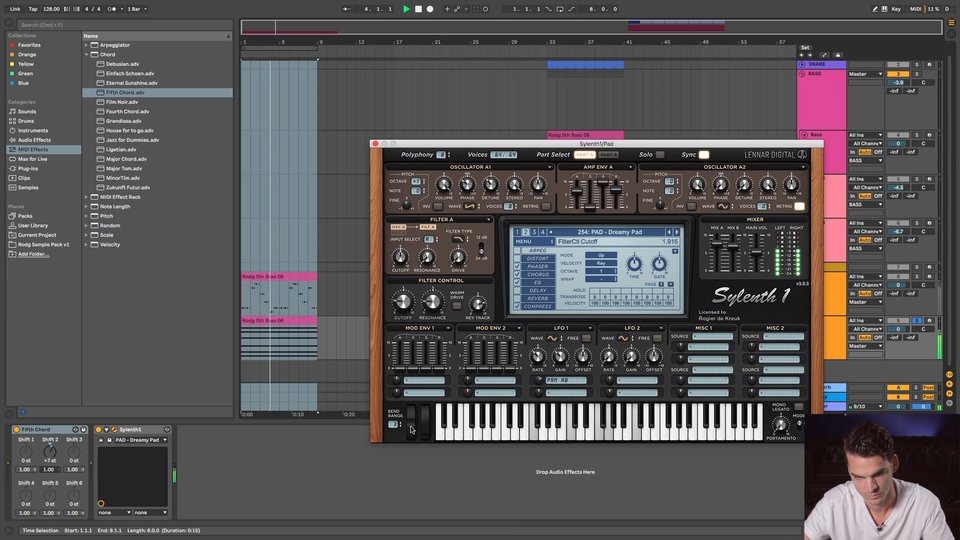Image resolution: width=960 pixels, height=540 pixels.
Task: Toggle the metronome in the top bar
Action: pos(113,9)
